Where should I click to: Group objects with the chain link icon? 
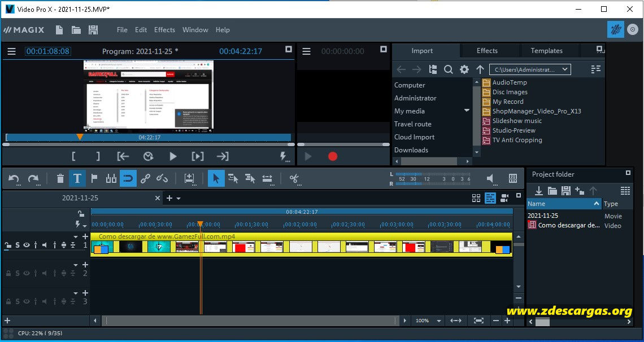[145, 178]
